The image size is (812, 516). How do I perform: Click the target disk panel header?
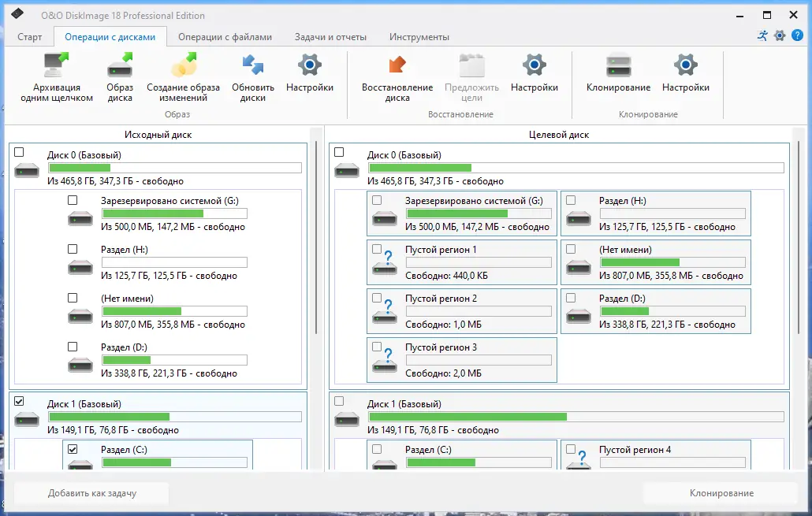coord(559,135)
